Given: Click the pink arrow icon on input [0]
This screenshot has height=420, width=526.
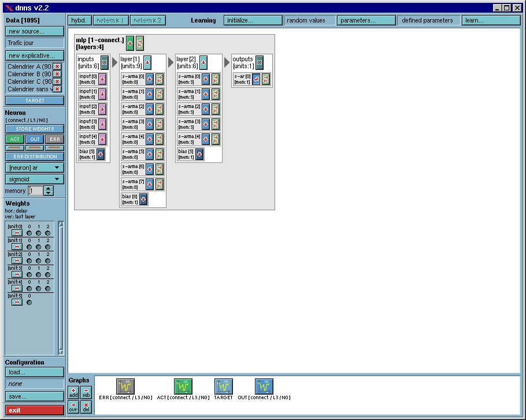Looking at the screenshot, I should pyautogui.click(x=102, y=79).
